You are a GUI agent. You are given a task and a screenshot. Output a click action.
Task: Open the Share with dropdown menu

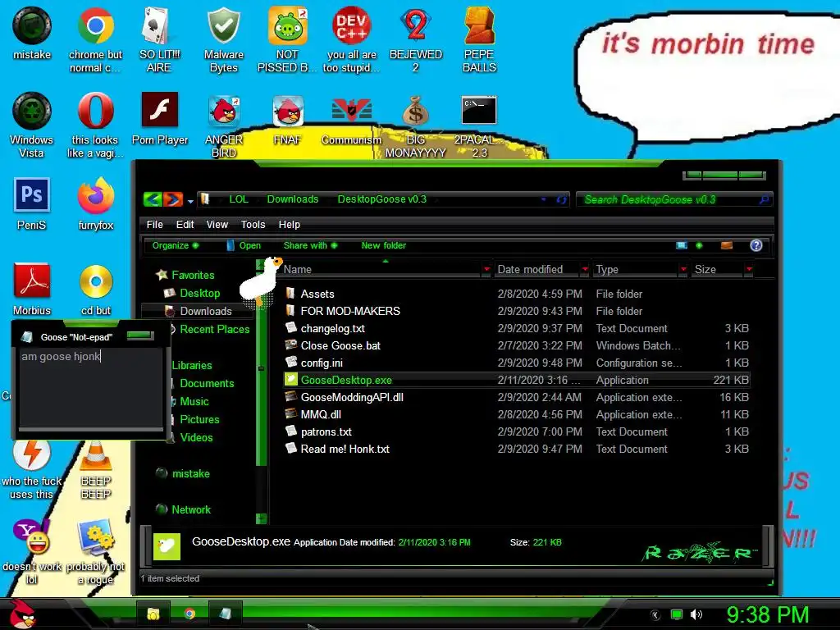click(x=310, y=245)
